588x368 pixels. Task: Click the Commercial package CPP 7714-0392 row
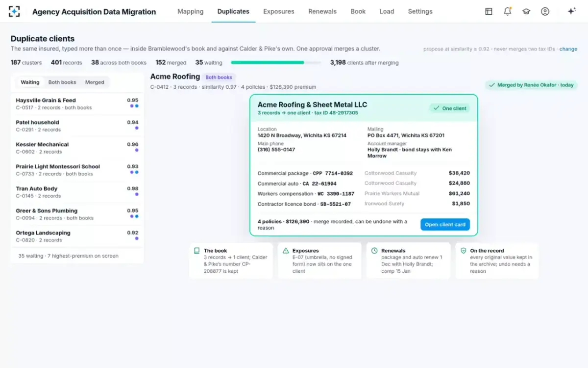364,173
